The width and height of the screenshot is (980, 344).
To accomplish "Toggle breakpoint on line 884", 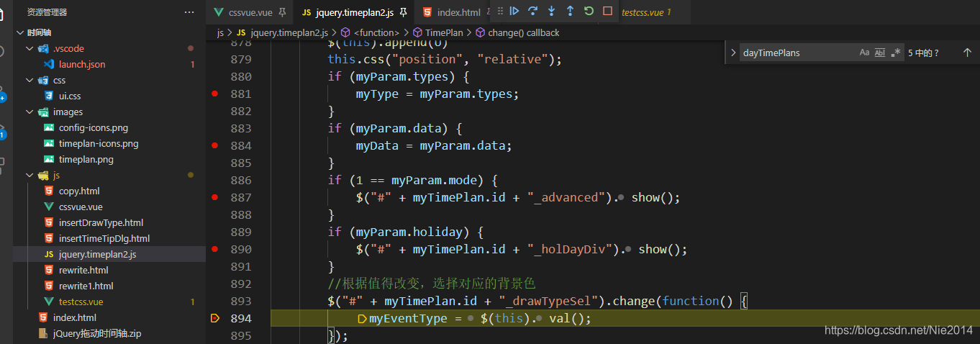I will click(x=215, y=145).
